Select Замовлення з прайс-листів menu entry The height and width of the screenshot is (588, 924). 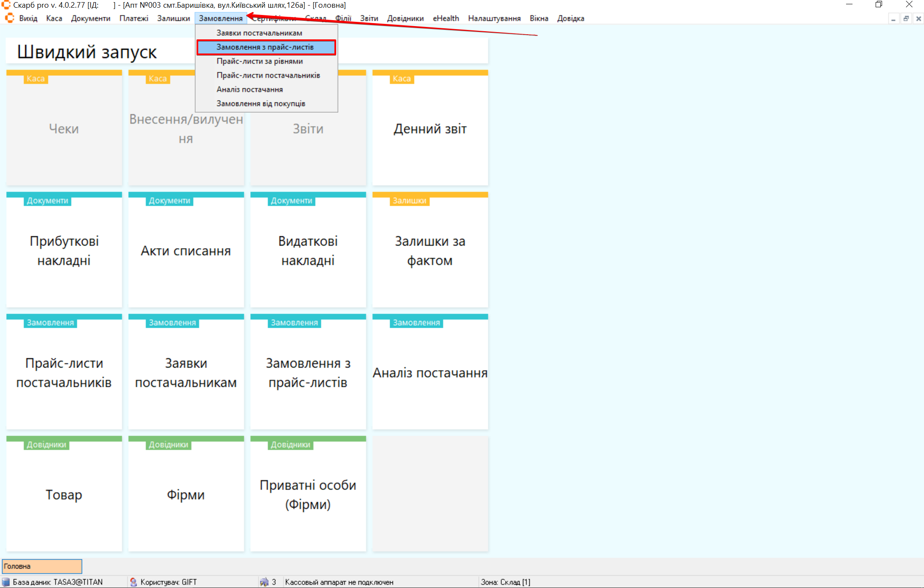(x=265, y=47)
